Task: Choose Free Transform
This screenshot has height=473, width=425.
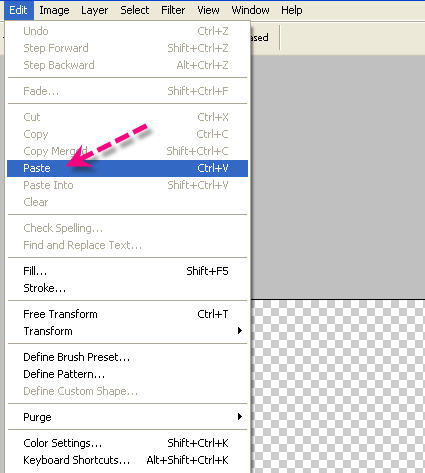Action: (127, 314)
